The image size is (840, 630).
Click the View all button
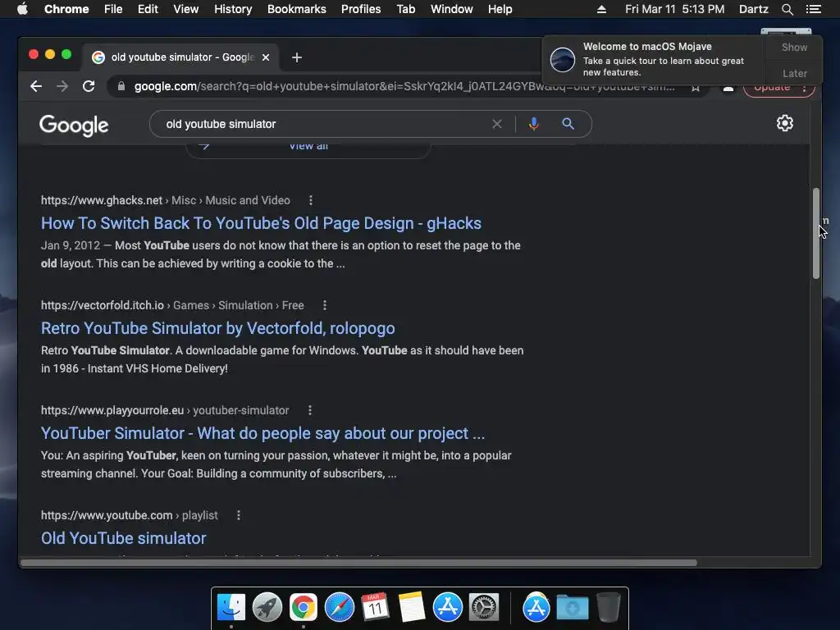click(x=308, y=148)
